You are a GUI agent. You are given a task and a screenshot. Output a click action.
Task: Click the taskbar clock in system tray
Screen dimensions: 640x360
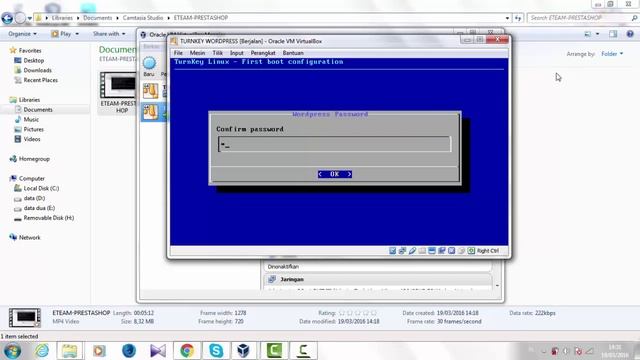(x=615, y=351)
